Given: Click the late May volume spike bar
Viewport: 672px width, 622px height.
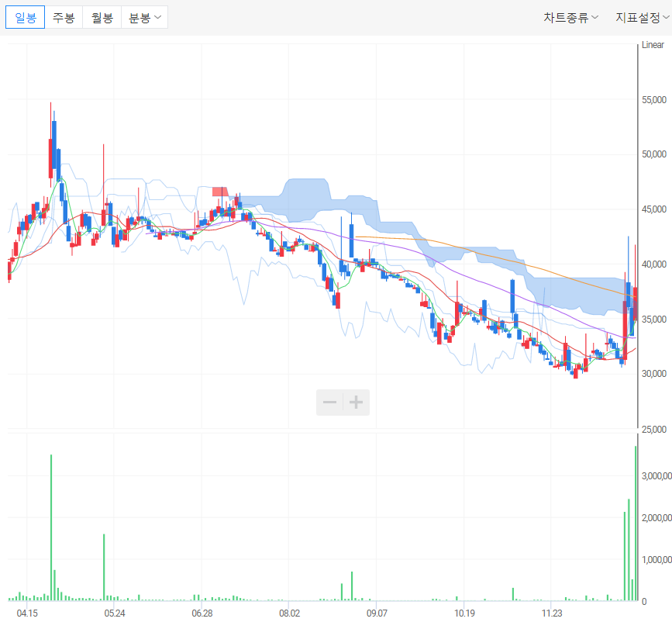Looking at the screenshot, I should click(104, 567).
